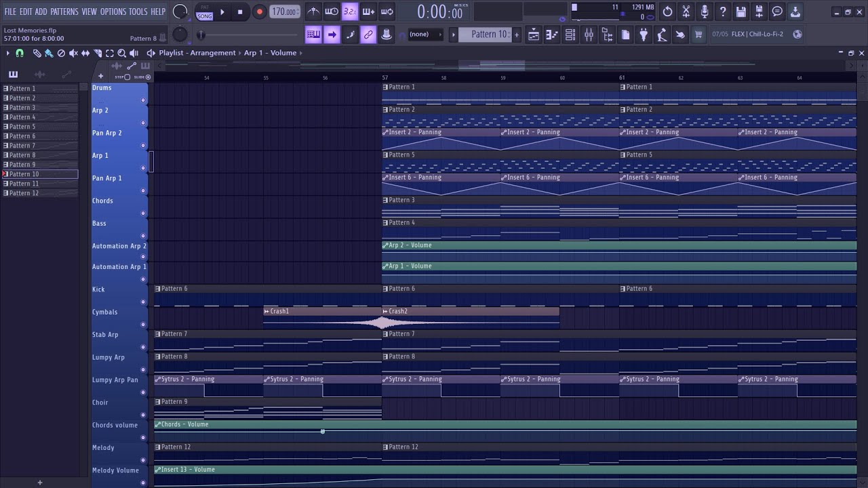Select the Slice tool in Playlist
The width and height of the screenshot is (868, 488).
click(98, 53)
